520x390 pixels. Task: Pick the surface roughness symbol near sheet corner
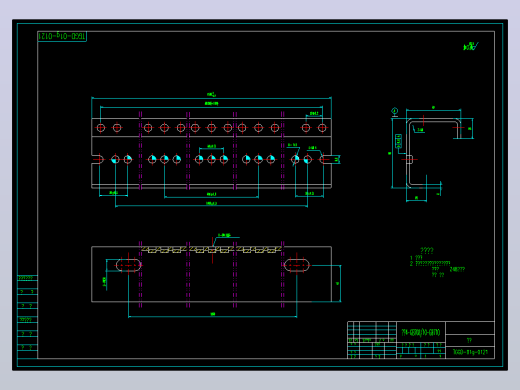(471, 46)
